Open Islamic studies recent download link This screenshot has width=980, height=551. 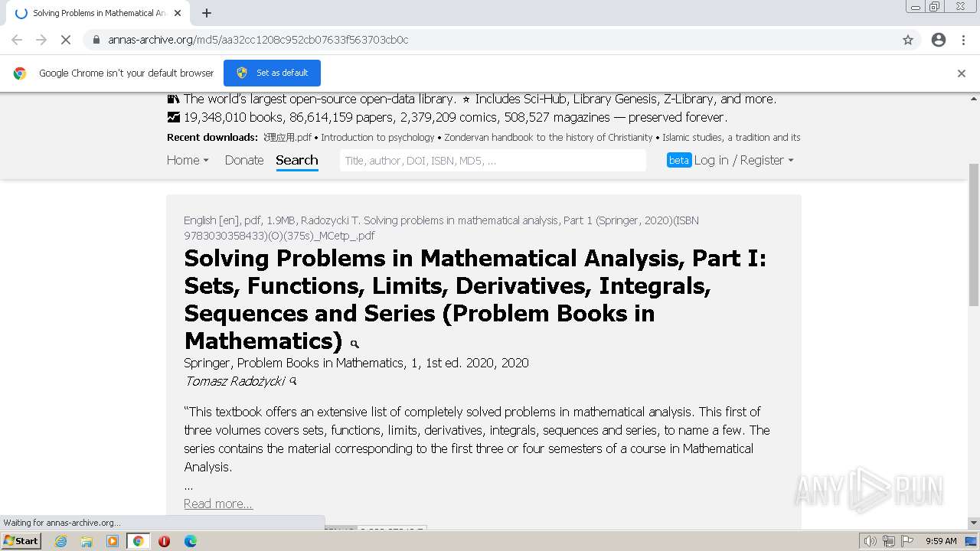[x=731, y=138]
